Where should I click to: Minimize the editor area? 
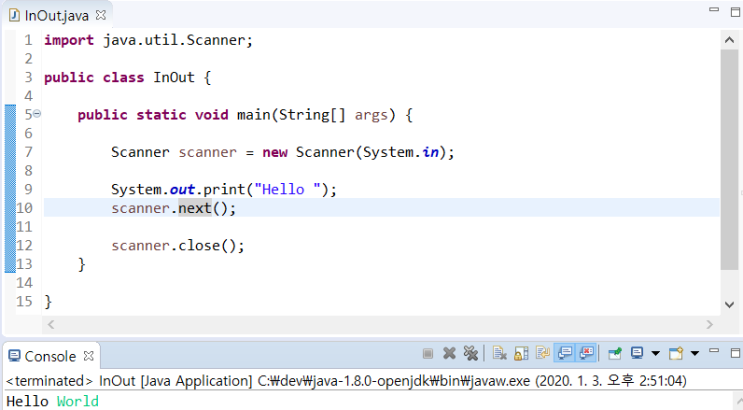click(x=714, y=10)
